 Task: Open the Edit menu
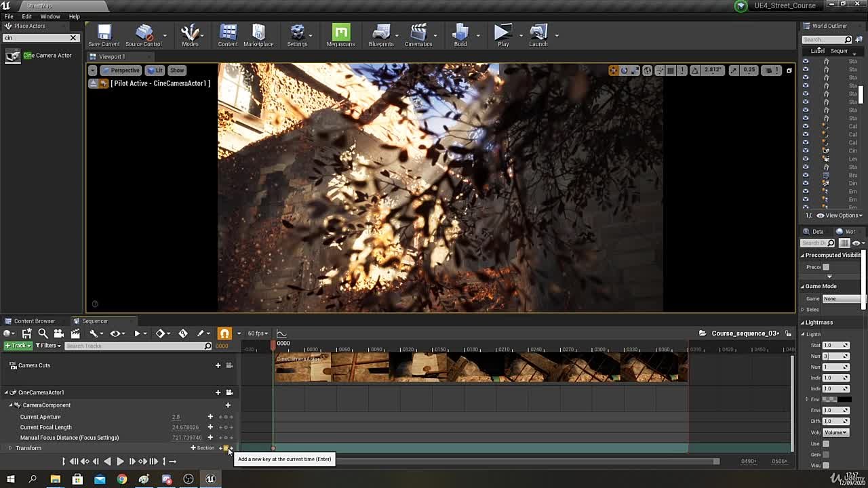pyautogui.click(x=26, y=16)
